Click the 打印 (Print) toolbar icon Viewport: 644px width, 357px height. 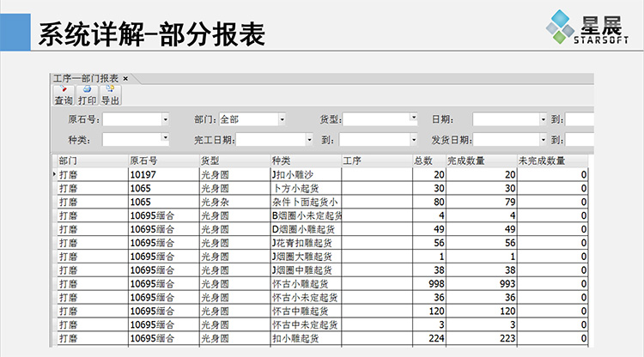[87, 94]
